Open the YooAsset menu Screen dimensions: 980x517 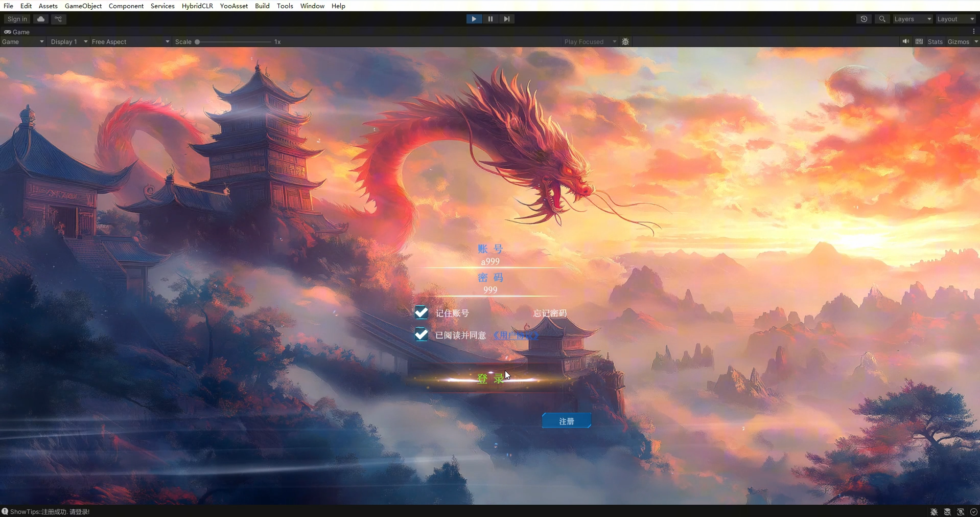pyautogui.click(x=234, y=6)
